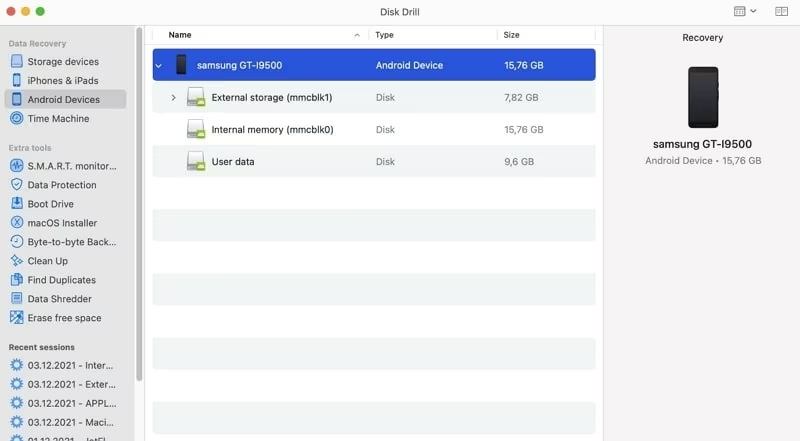The image size is (800, 441).
Task: Expand External storage (mmcblk1) disk
Action: click(173, 98)
